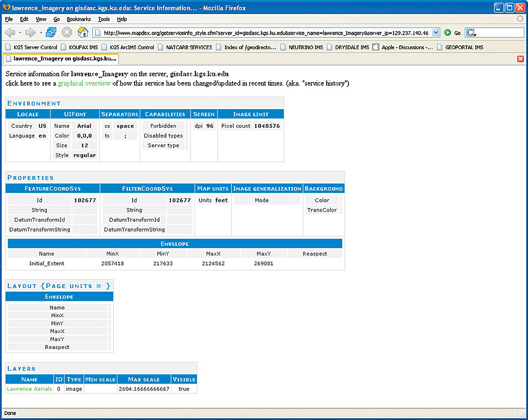The height and width of the screenshot is (420, 528).
Task: Click the FeatureCoordSys Id value 102677
Action: point(85,200)
